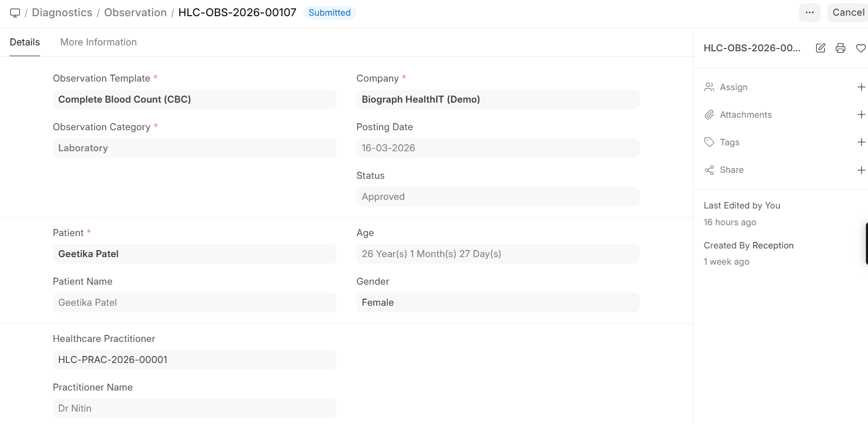
Task: Select the Details tab
Action: [25, 42]
